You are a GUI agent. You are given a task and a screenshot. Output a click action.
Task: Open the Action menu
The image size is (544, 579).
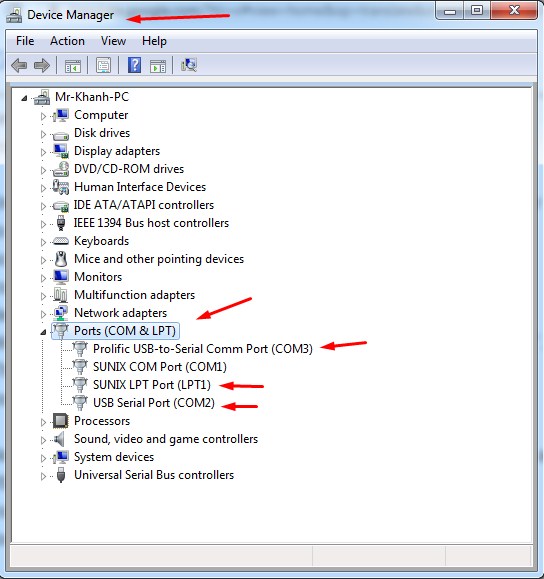click(x=67, y=41)
